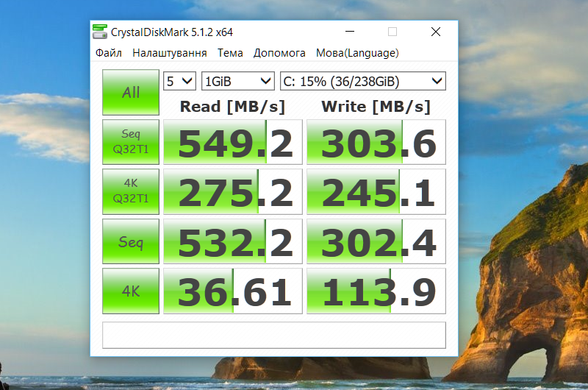Click the 4K read result 36.61
This screenshot has height=390, width=588.
tap(233, 291)
